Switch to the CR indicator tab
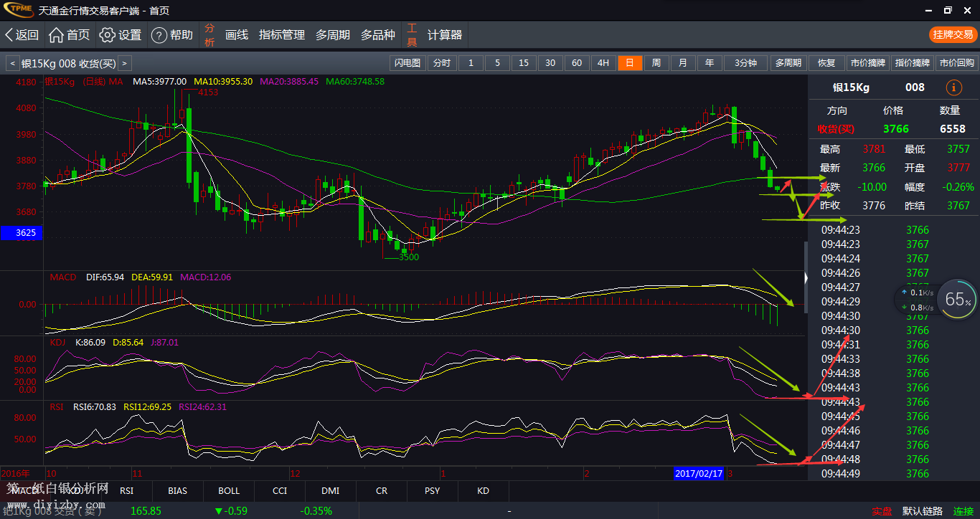Viewport: 980px width, 519px height. [x=382, y=491]
